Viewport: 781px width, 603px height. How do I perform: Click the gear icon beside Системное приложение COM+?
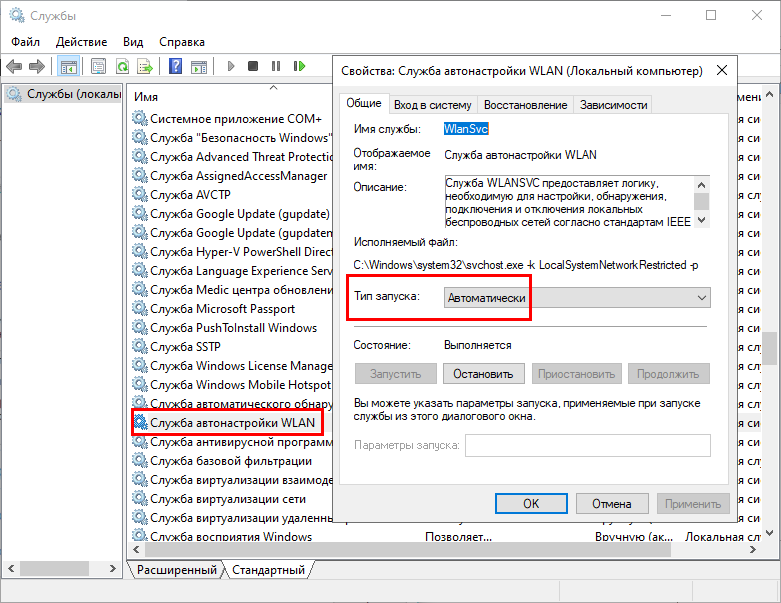pos(140,119)
